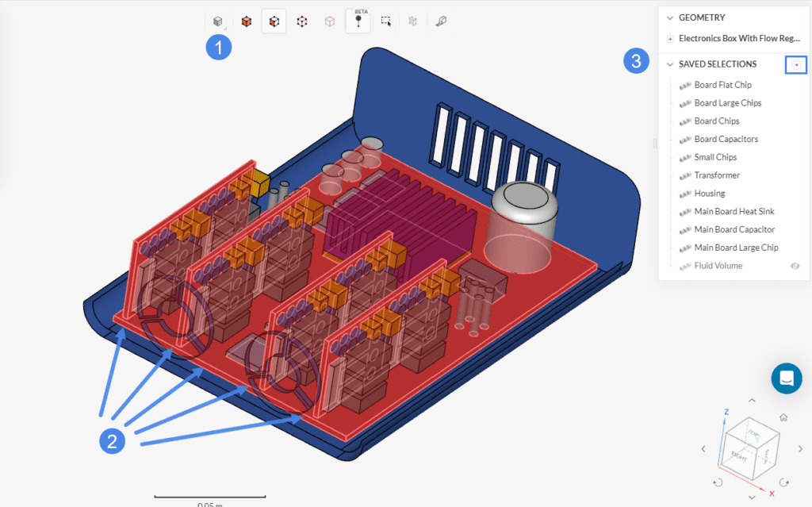Select the box selection tool
The width and height of the screenshot is (812, 507).
[386, 21]
